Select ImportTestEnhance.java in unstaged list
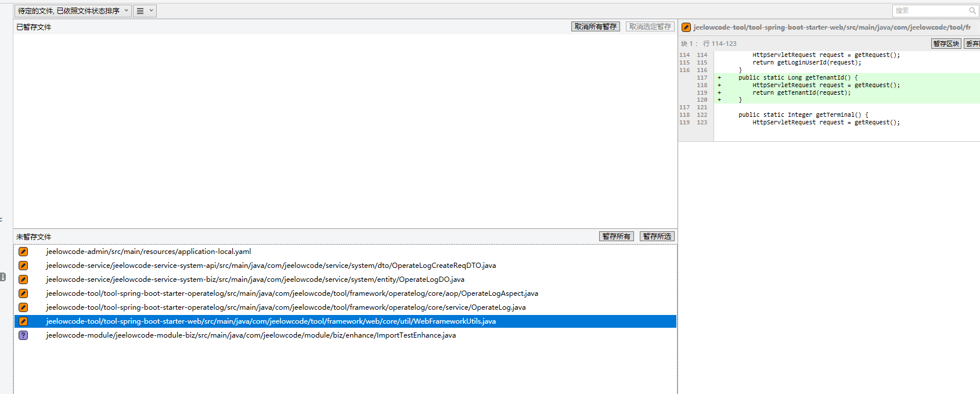Image resolution: width=980 pixels, height=394 pixels. [251, 335]
